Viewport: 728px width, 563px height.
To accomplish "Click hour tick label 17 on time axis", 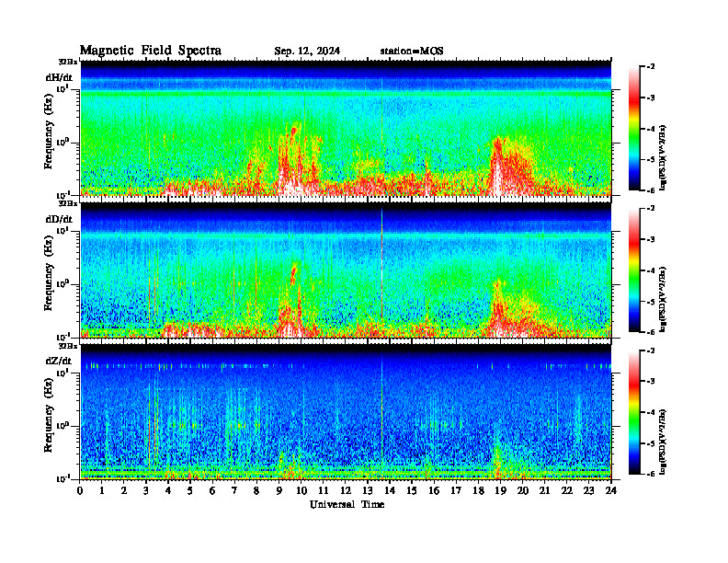I will click(456, 491).
